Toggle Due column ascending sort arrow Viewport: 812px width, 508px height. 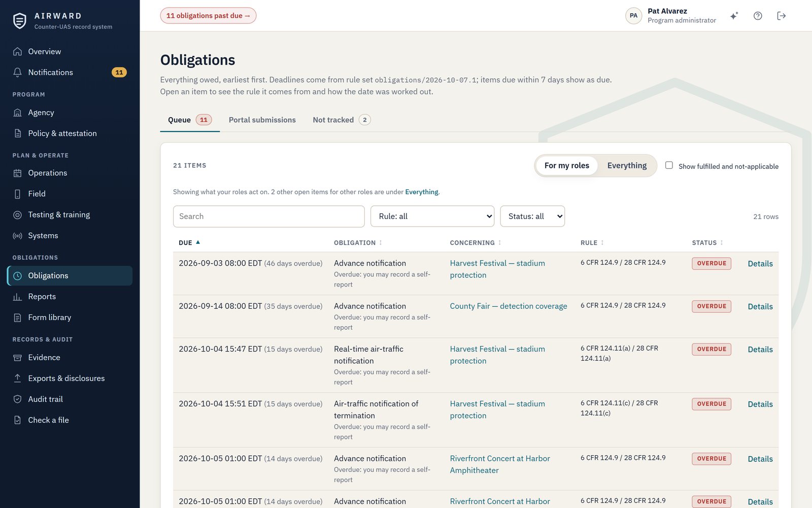coord(198,242)
